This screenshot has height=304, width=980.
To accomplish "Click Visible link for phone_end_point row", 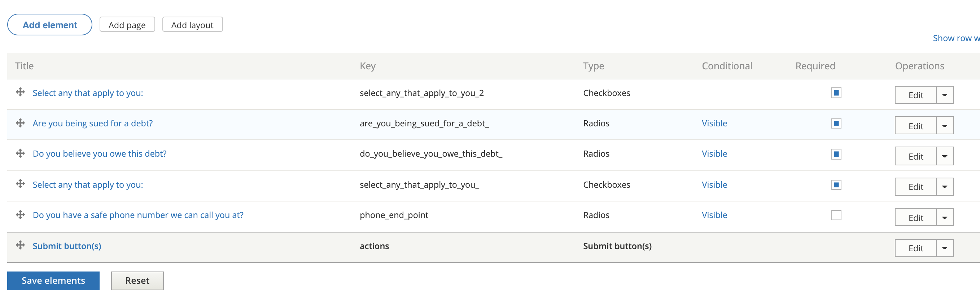I will pyautogui.click(x=714, y=215).
